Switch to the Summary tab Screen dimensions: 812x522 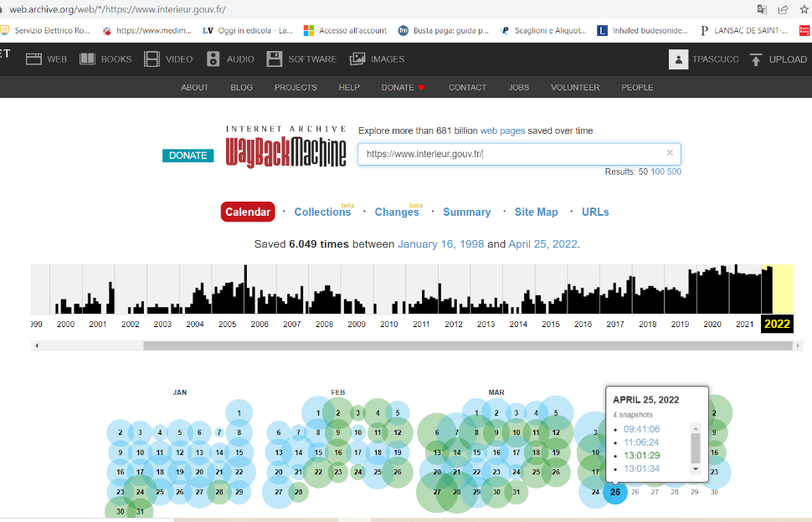point(466,212)
